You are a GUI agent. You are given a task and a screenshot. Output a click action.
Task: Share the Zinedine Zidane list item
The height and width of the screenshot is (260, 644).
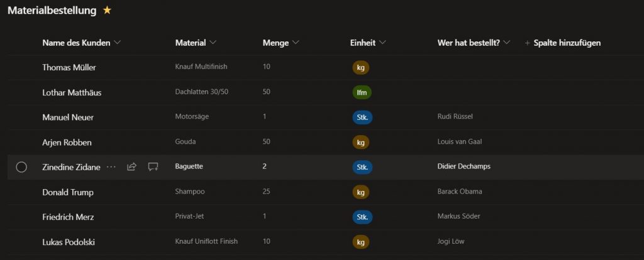[x=132, y=167]
